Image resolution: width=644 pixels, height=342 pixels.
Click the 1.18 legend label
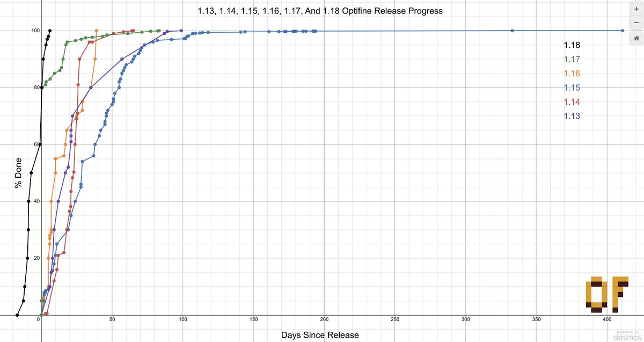coord(572,46)
